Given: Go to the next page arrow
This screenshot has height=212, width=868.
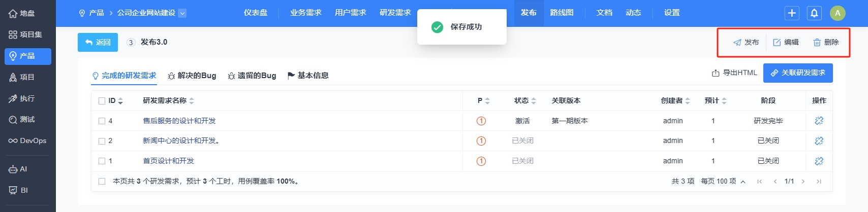Looking at the screenshot, I should [803, 182].
